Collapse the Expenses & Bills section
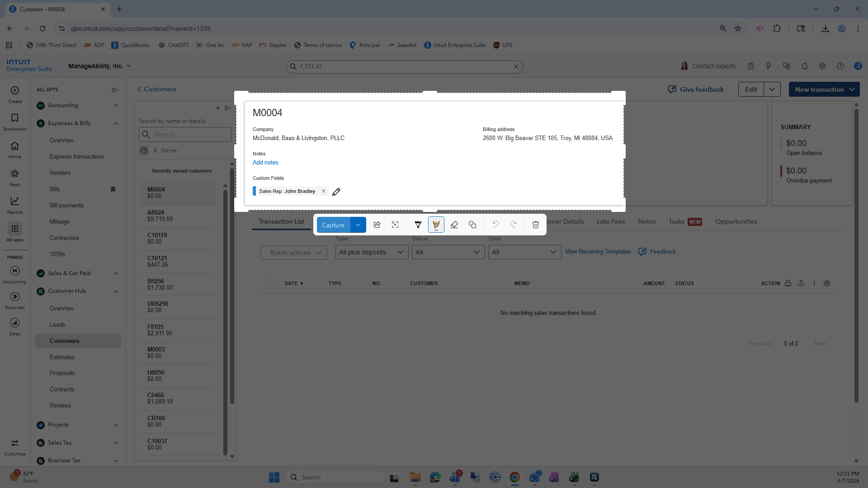Viewport: 868px width, 488px height. point(116,123)
